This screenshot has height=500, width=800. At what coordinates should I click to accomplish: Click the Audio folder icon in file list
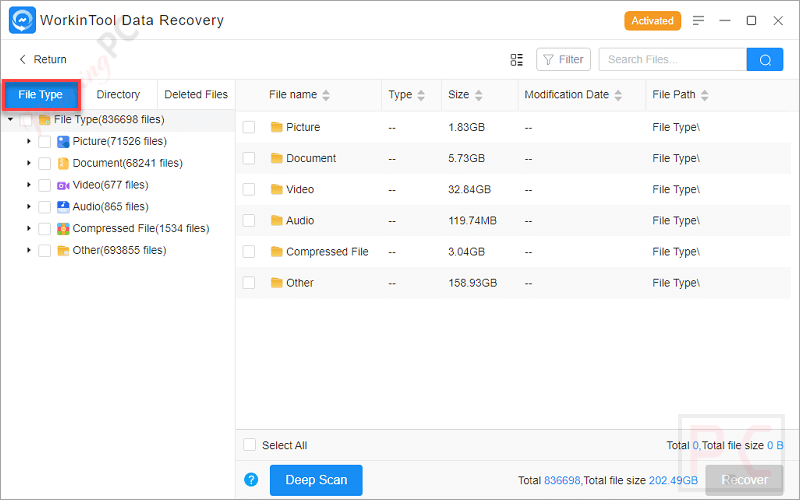click(x=277, y=220)
